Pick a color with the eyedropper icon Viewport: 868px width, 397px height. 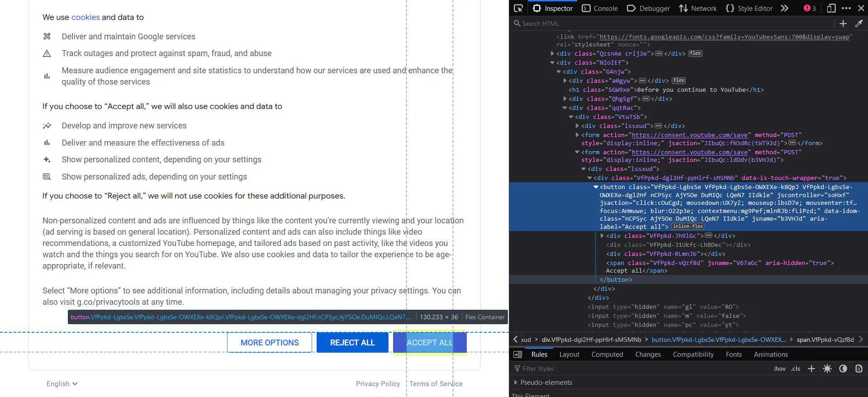pos(859,24)
